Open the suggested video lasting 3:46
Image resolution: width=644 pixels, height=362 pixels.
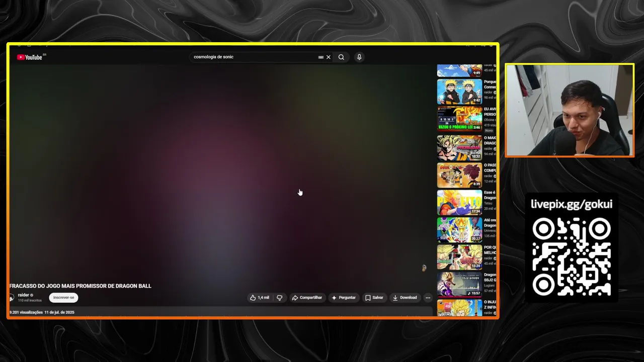[x=459, y=119]
